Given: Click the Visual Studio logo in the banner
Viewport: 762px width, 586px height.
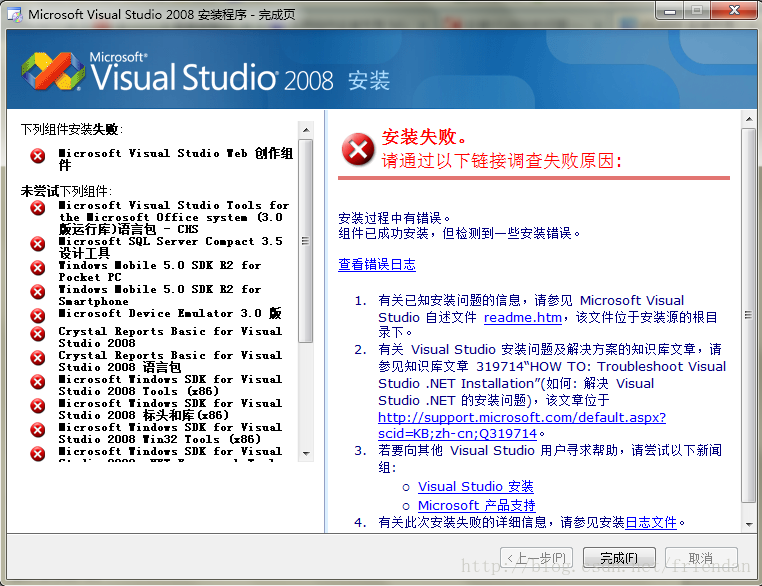Looking at the screenshot, I should [53, 71].
